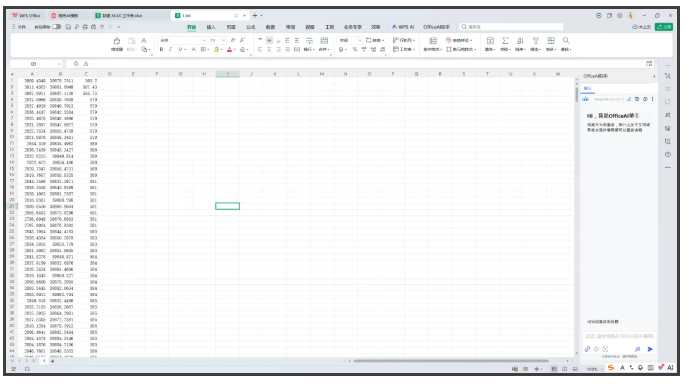Viewport: 690px width, 388px height.
Task: Click the strikethrough text icon
Action: tap(194, 50)
